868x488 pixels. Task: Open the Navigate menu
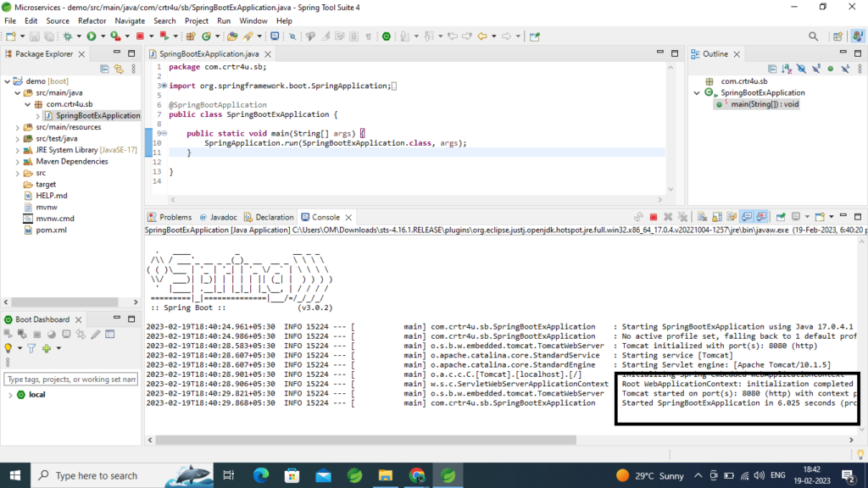coord(130,21)
